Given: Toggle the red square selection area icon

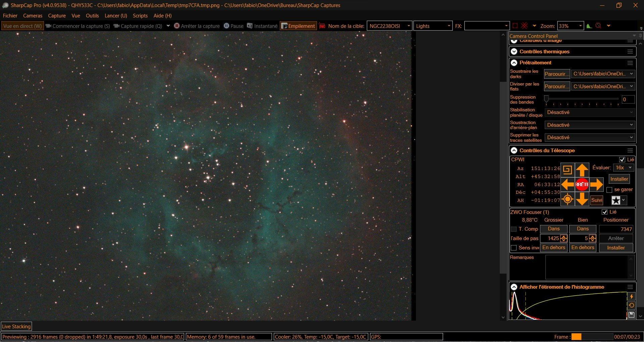Looking at the screenshot, I should coord(515,26).
